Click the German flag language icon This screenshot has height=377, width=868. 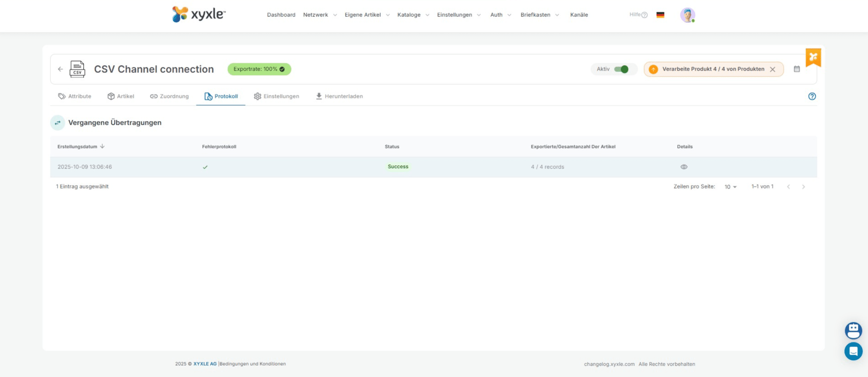point(660,15)
